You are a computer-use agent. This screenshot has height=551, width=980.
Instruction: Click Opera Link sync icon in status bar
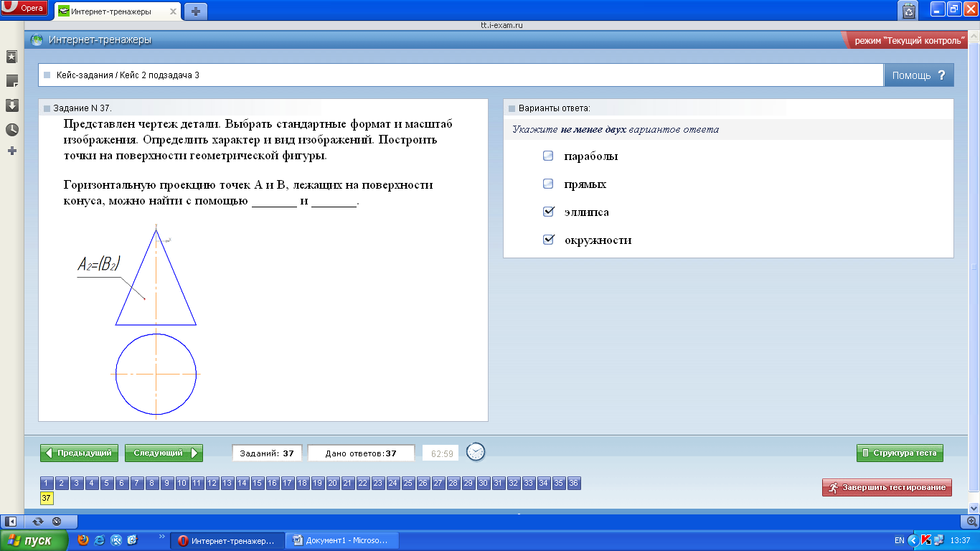[x=38, y=521]
